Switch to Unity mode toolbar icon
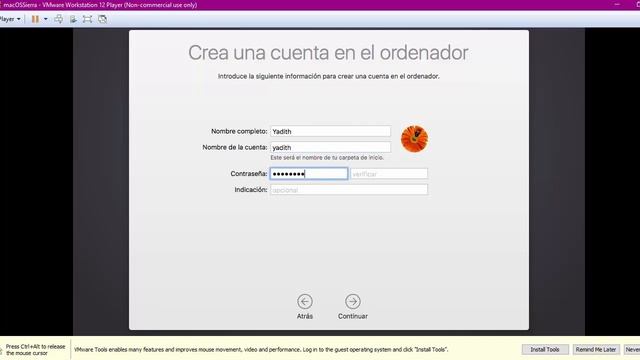 102,19
